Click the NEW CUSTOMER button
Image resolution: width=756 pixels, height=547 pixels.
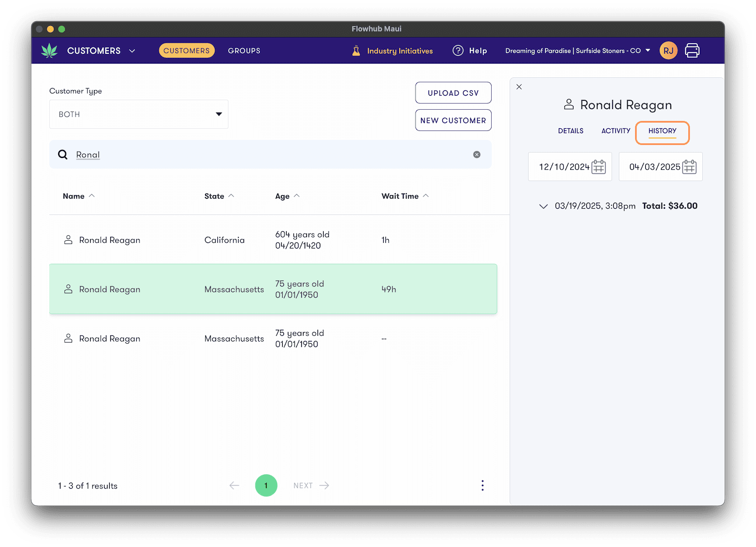453,120
